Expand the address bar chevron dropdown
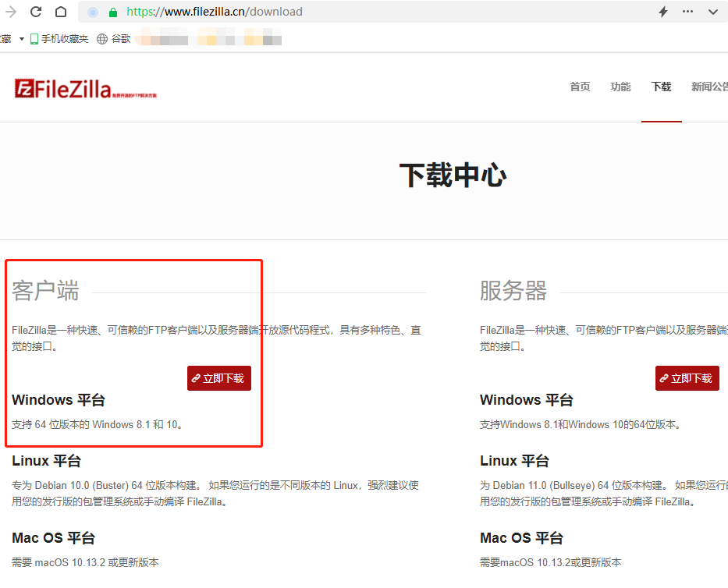Screen dimensions: 728x588 [x=712, y=12]
